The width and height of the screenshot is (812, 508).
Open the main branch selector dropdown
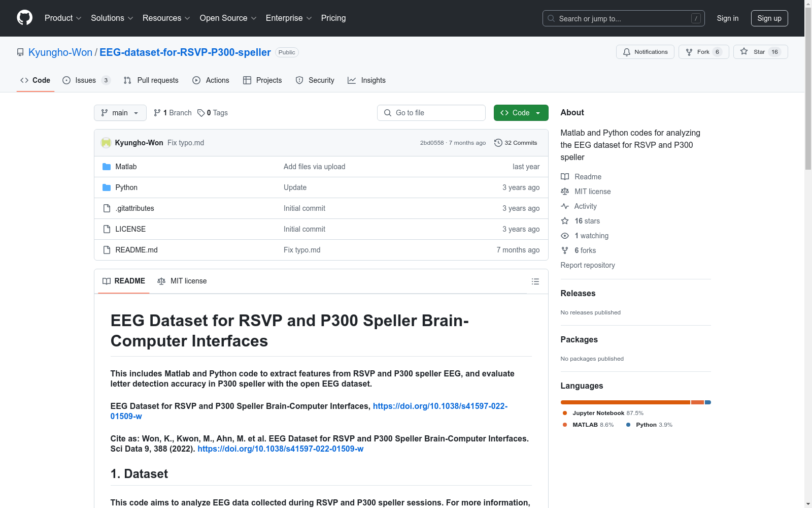click(x=120, y=113)
